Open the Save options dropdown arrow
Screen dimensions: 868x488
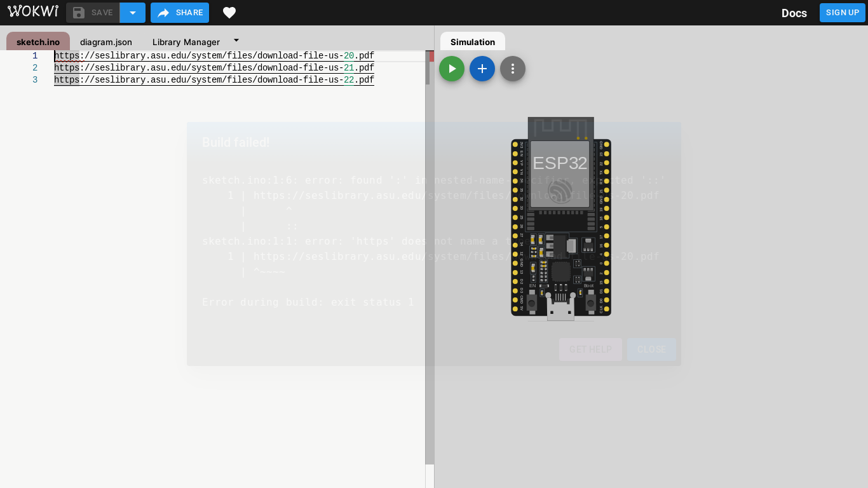pyautogui.click(x=133, y=13)
